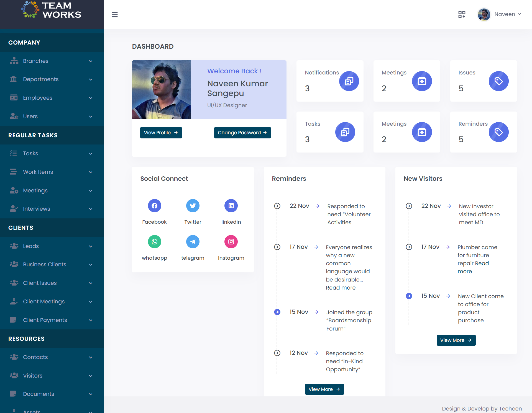The image size is (532, 413).
Task: Click the welcome card profile photo
Action: pyautogui.click(x=161, y=89)
